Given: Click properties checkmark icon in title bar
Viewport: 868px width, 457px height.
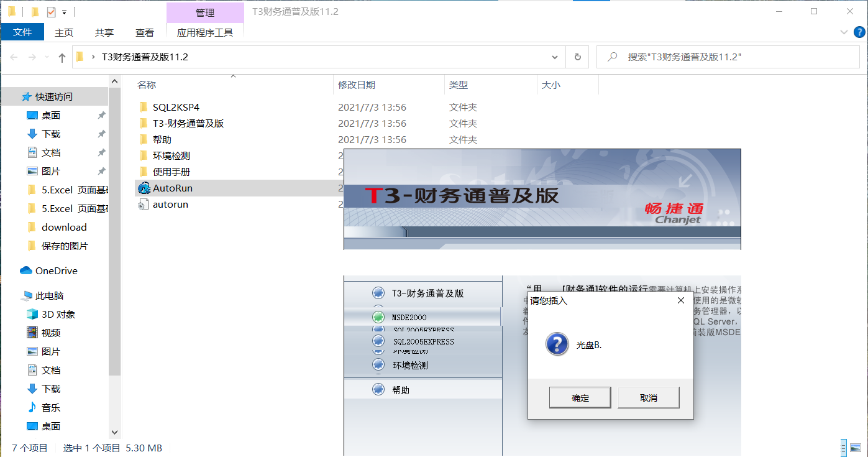Looking at the screenshot, I should tap(51, 11).
